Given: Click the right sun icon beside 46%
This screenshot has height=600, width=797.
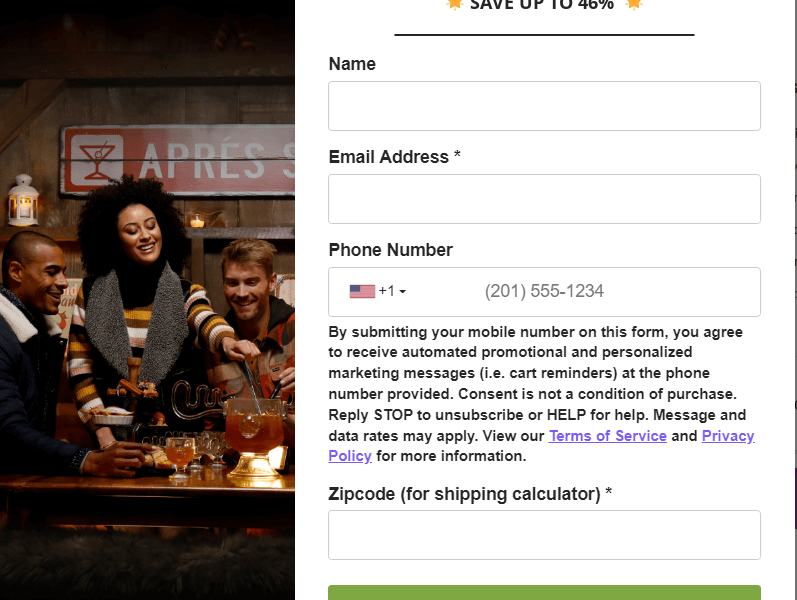Looking at the screenshot, I should [x=633, y=4].
